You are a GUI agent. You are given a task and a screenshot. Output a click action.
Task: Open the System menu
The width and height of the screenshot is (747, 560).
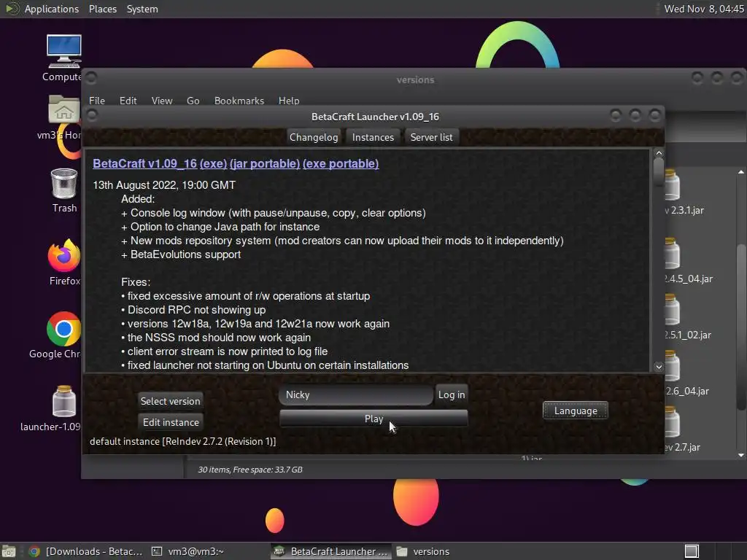(142, 9)
